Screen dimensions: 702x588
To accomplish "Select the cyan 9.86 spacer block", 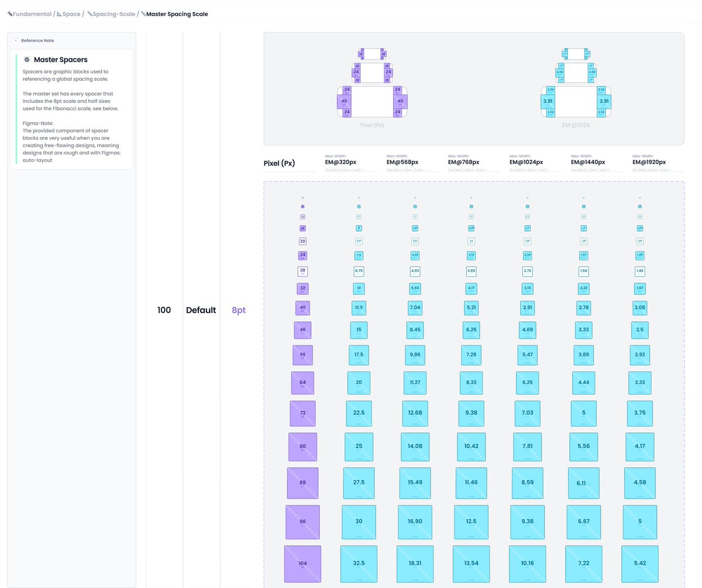I will [x=415, y=355].
